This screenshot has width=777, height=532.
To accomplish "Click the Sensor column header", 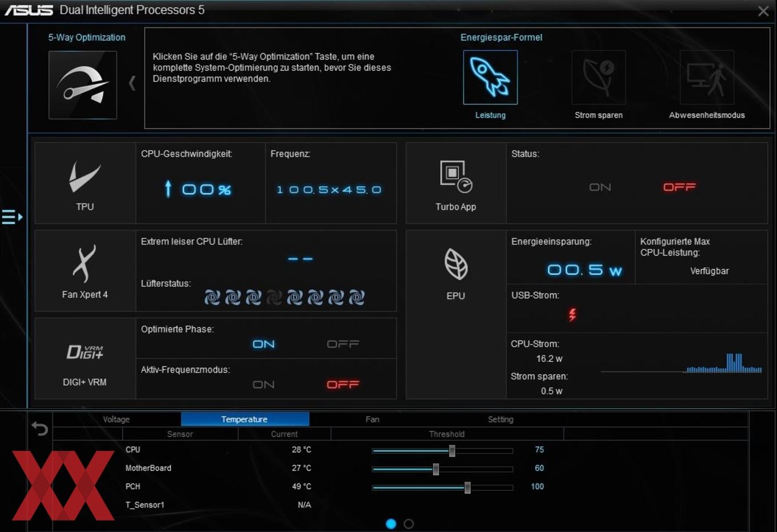I will [180, 434].
